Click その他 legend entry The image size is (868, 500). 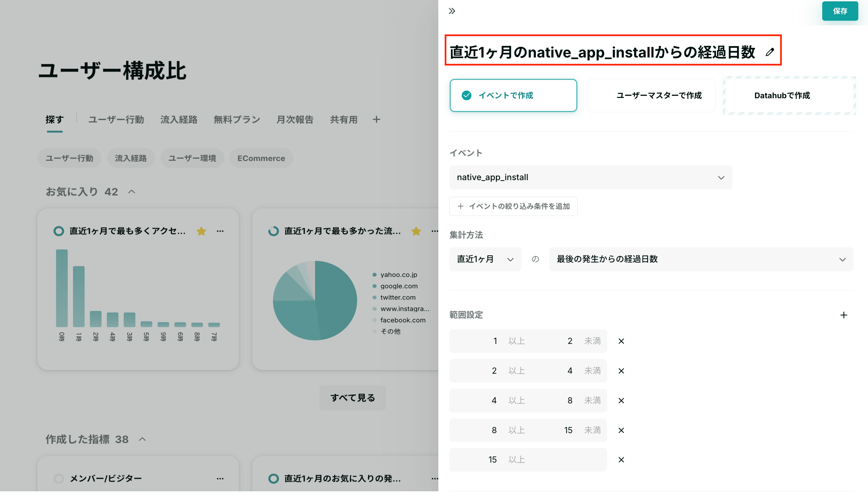tap(387, 332)
